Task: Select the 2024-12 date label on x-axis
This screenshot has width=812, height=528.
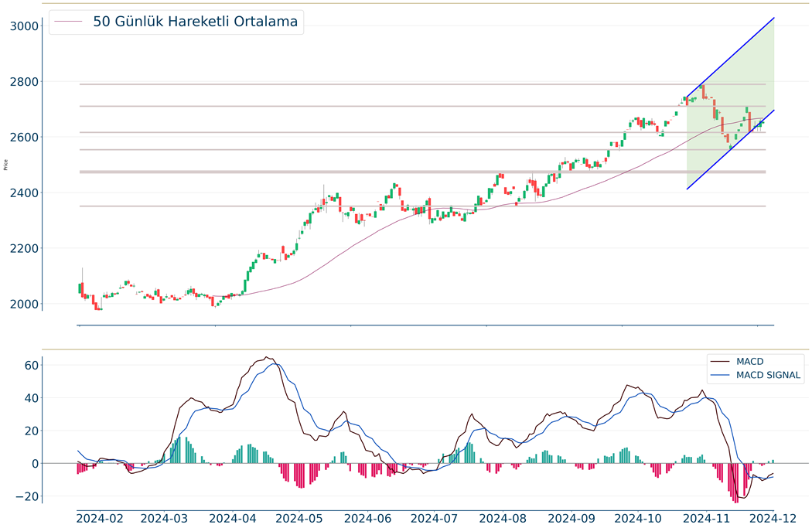Action: [775, 517]
